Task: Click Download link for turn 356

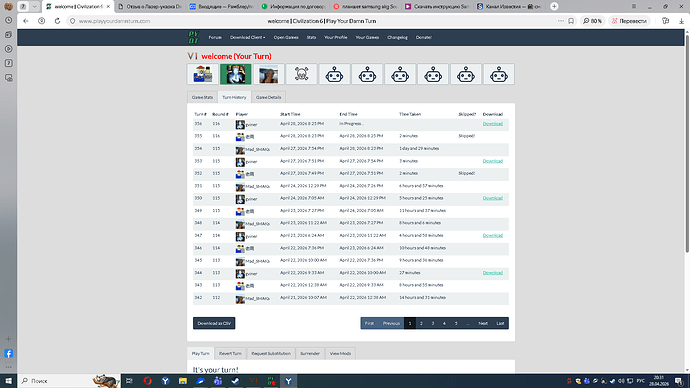Action: tap(492, 124)
